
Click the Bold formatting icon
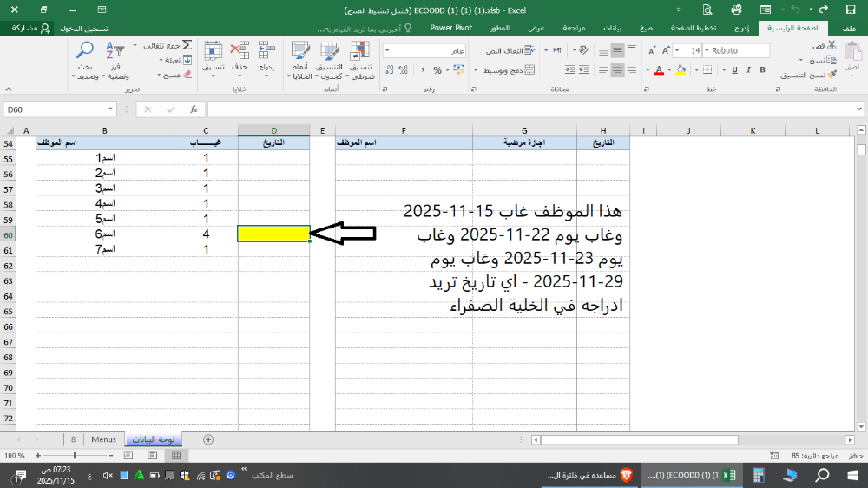pos(763,69)
